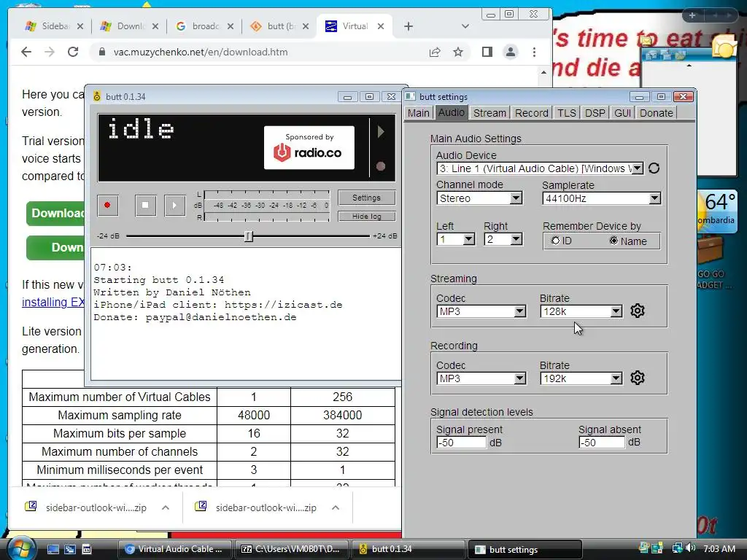Start recording with butt red record button
This screenshot has width=747, height=560.
pyautogui.click(x=108, y=205)
